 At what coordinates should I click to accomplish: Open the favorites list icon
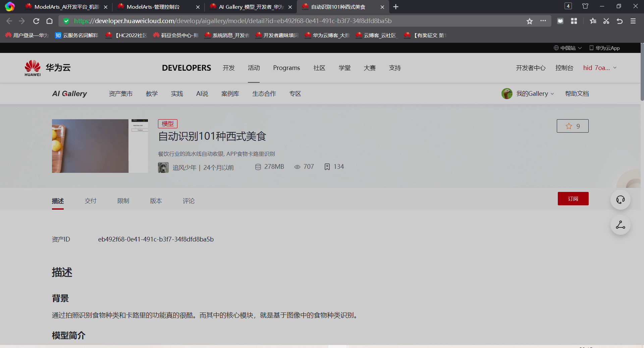coord(593,21)
